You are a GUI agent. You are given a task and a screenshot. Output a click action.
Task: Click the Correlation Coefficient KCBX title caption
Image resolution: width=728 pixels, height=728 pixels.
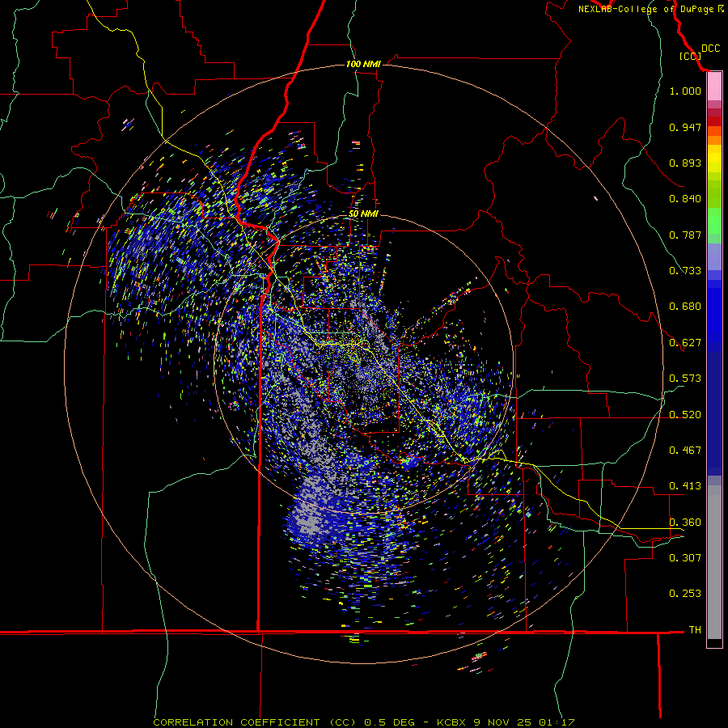364,722
